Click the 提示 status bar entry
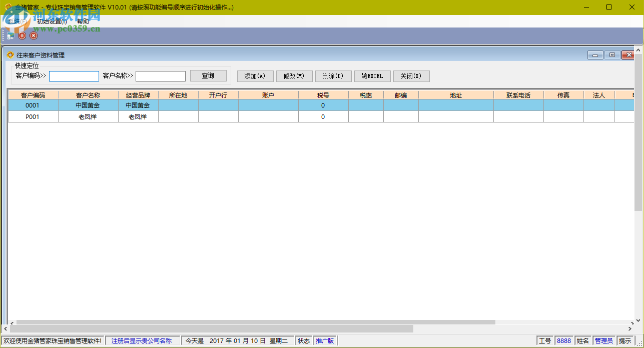Screen dimensions: 644x348 [x=625, y=340]
